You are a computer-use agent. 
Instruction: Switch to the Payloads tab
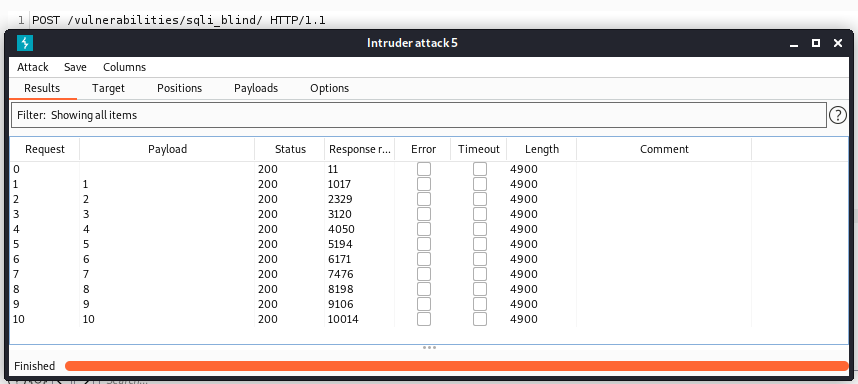[256, 88]
